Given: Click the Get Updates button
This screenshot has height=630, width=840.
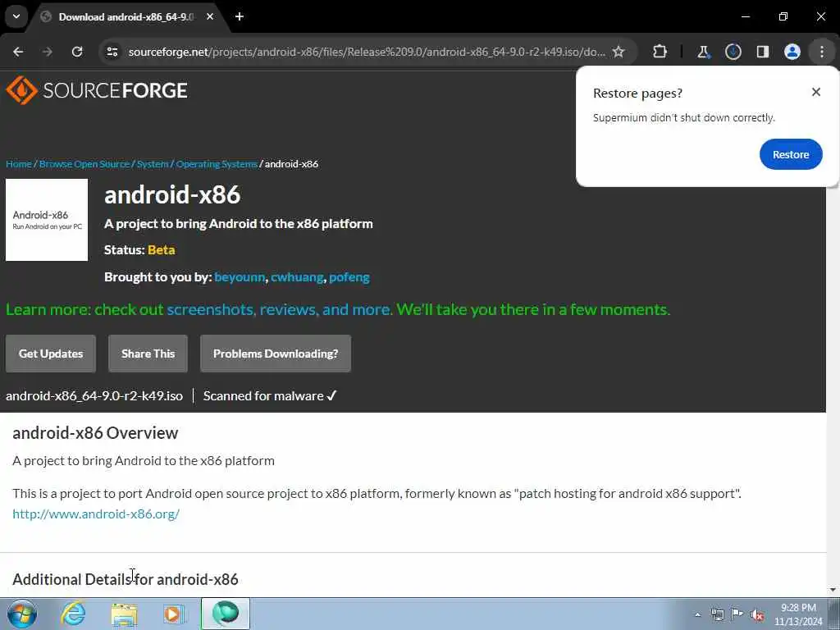Looking at the screenshot, I should coord(51,354).
